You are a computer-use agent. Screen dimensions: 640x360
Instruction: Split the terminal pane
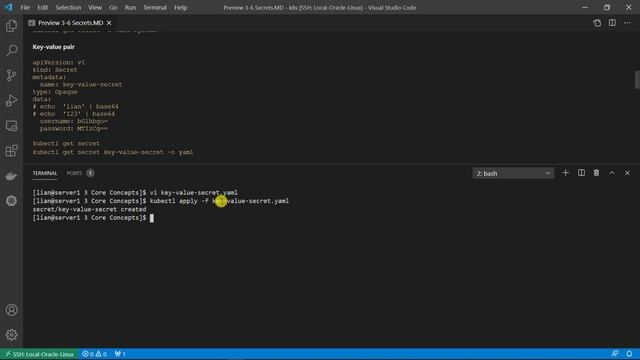pos(581,173)
